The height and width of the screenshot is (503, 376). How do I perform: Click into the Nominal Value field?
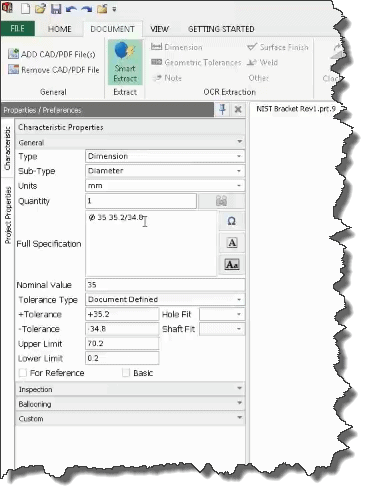[165, 285]
